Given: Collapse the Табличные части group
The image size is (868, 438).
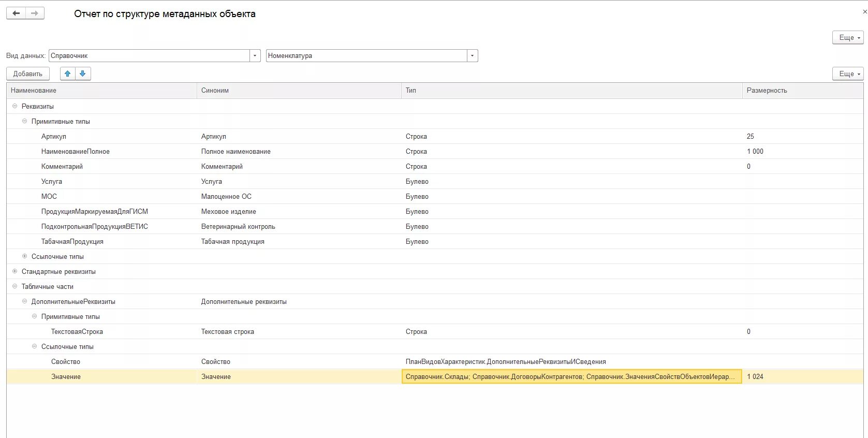Looking at the screenshot, I should point(14,286).
